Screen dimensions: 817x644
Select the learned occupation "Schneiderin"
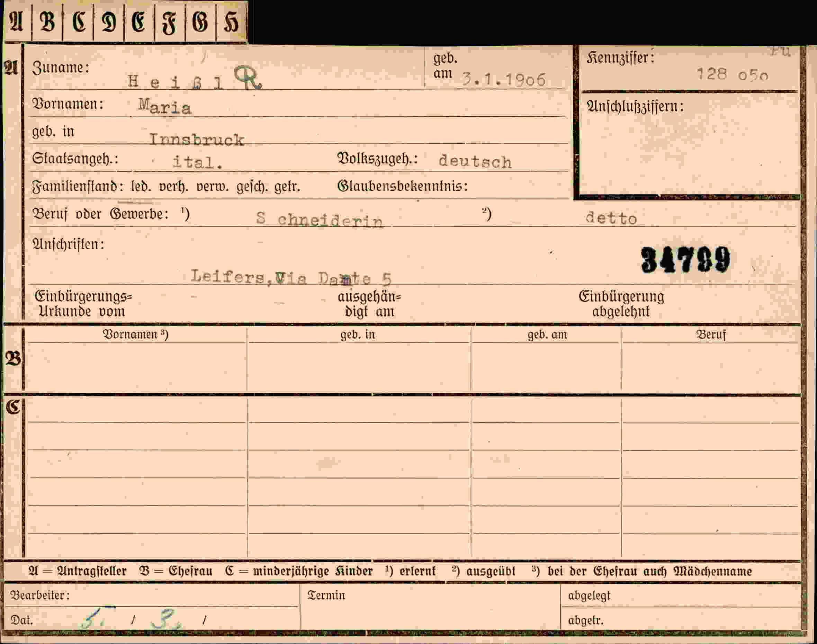pos(319,220)
